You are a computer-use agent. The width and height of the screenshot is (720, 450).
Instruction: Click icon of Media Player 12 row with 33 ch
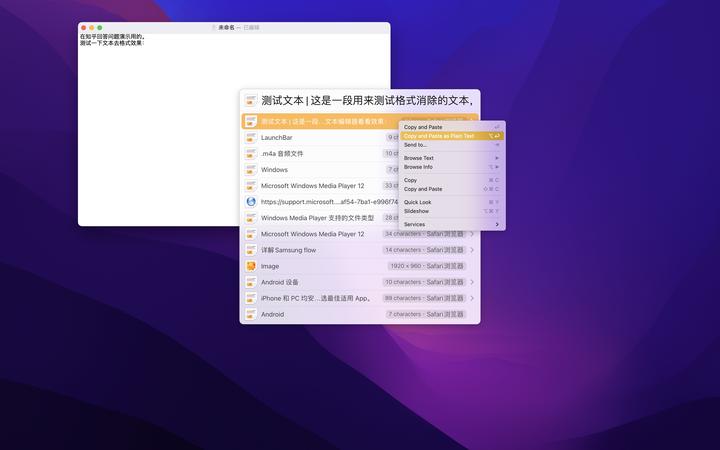tap(251, 186)
